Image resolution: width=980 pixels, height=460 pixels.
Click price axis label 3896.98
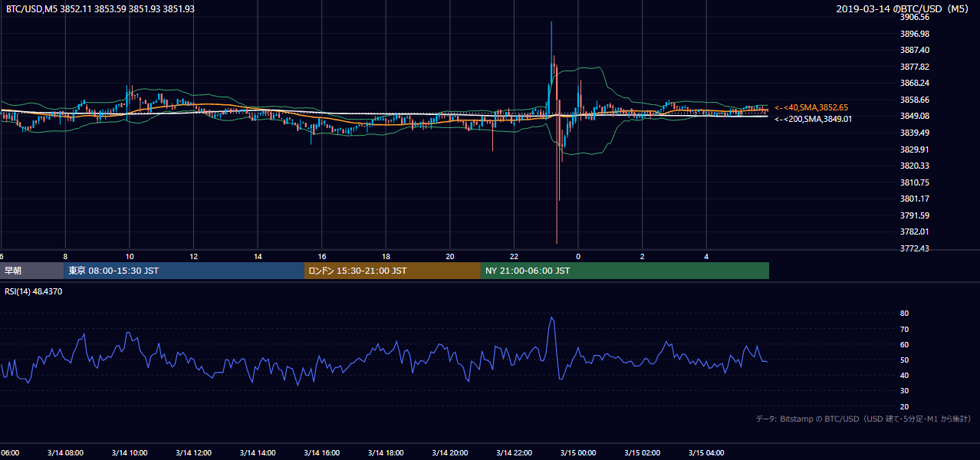pyautogui.click(x=915, y=34)
